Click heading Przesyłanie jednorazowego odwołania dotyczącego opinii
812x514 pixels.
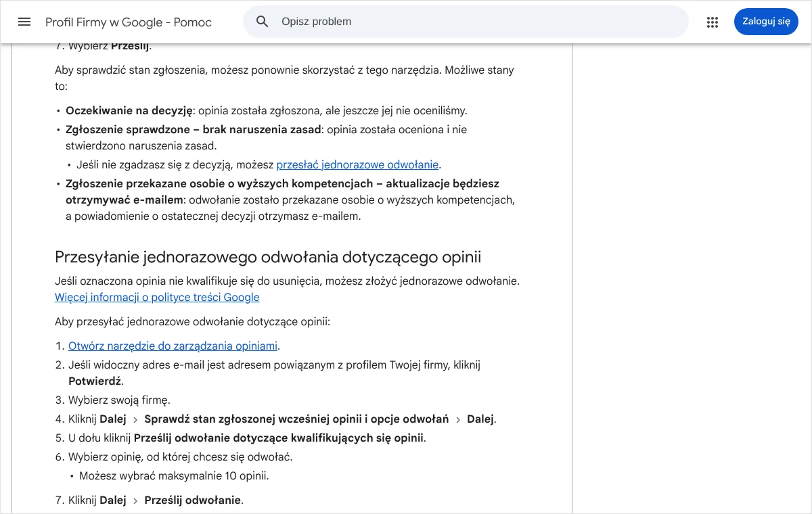tap(268, 257)
